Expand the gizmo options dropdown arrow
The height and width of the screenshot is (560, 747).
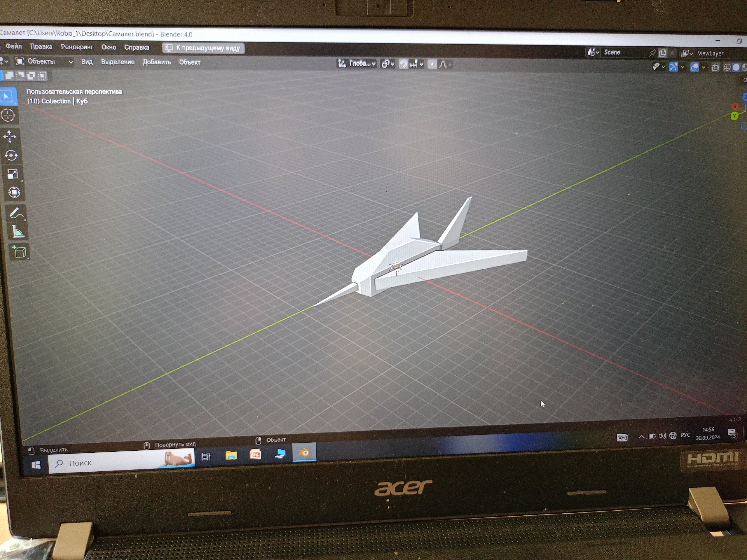pyautogui.click(x=682, y=67)
